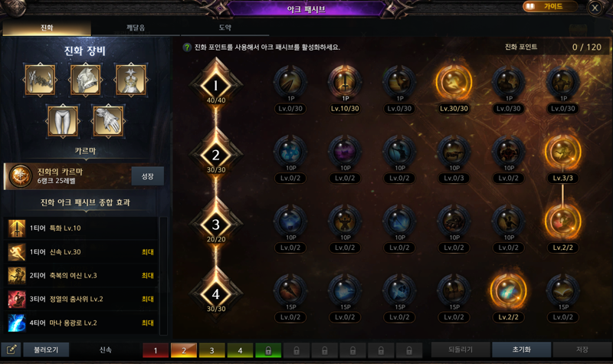Open the 깨달음 tab
The width and height of the screenshot is (613, 364).
coord(136,28)
